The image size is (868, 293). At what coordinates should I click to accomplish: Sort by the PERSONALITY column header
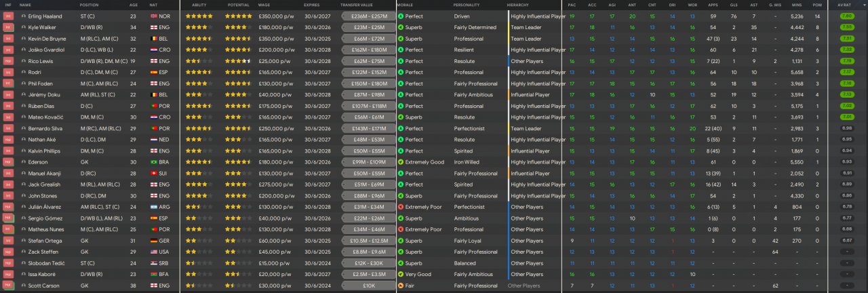point(467,5)
